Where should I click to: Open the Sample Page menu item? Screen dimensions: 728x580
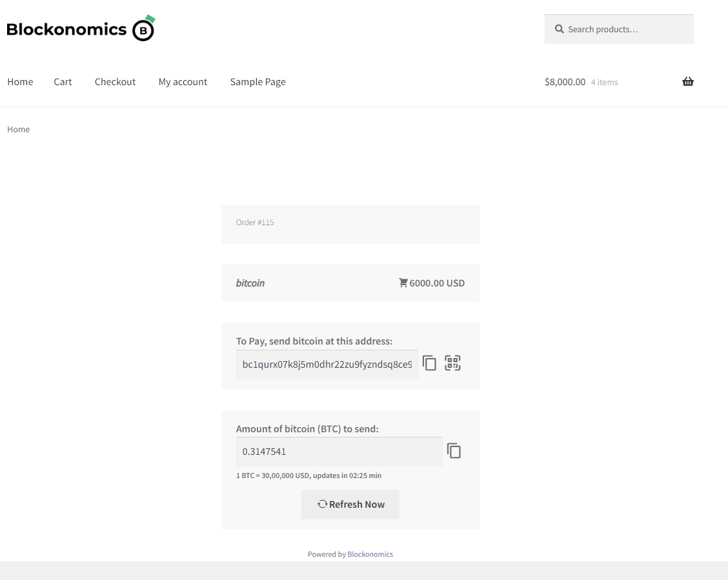(x=258, y=82)
